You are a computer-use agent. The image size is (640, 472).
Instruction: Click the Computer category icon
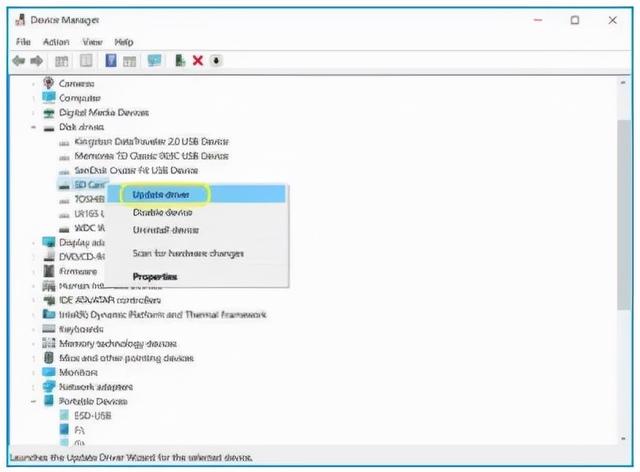coord(49,98)
